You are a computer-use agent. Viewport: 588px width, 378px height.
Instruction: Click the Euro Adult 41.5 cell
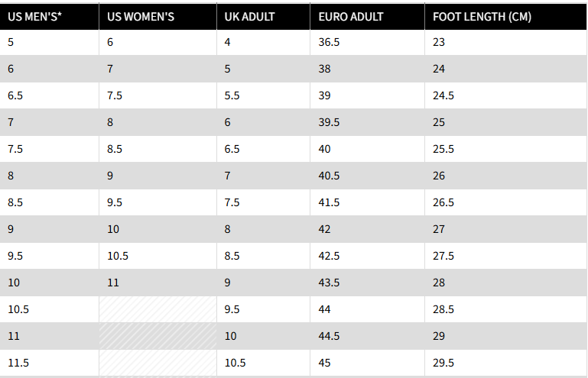click(x=330, y=202)
